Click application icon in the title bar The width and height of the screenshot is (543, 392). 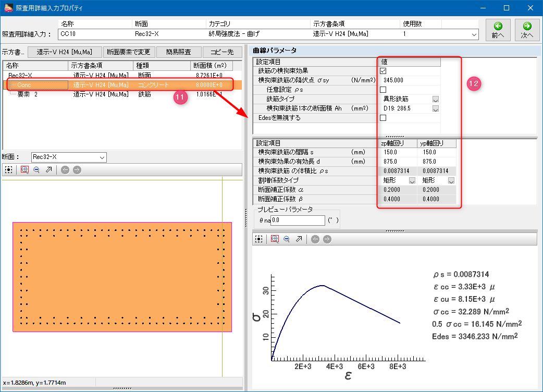[x=8, y=8]
